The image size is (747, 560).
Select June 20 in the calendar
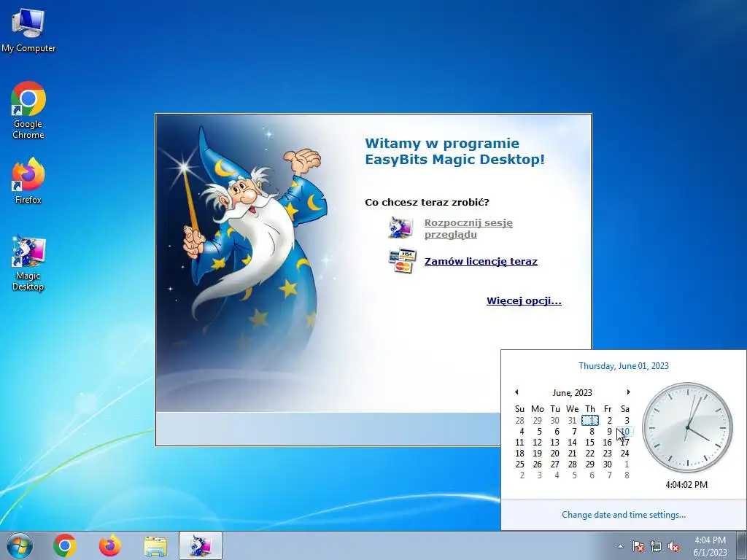tap(554, 454)
